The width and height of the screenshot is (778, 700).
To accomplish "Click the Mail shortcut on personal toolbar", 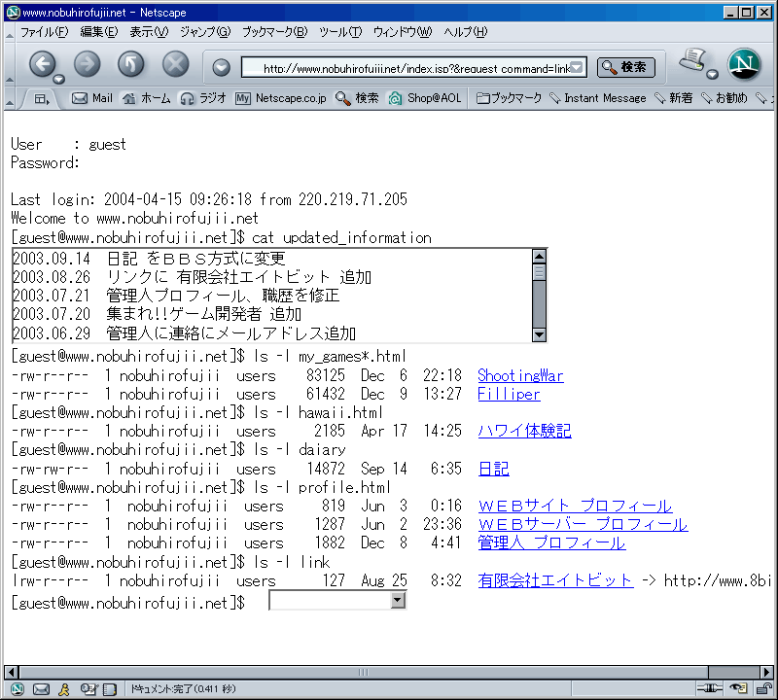I will (92, 98).
